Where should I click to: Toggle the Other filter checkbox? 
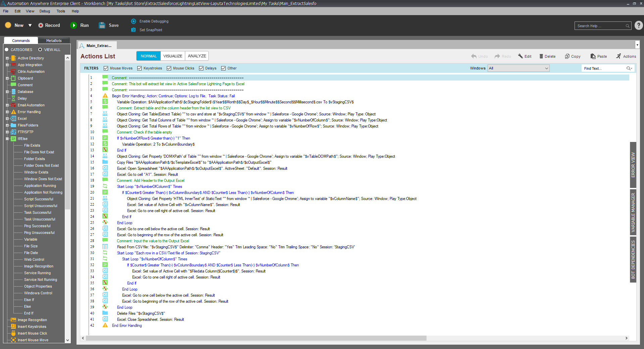pyautogui.click(x=223, y=68)
